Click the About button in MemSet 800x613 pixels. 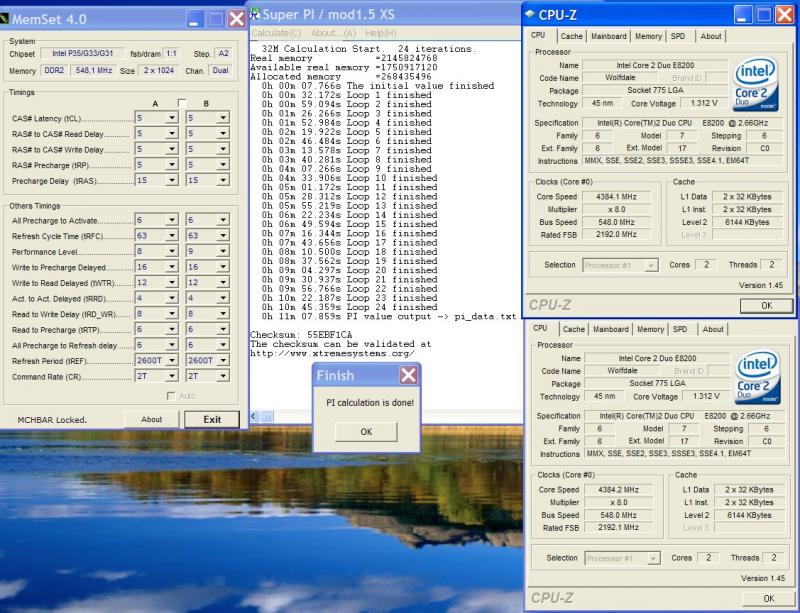[152, 420]
